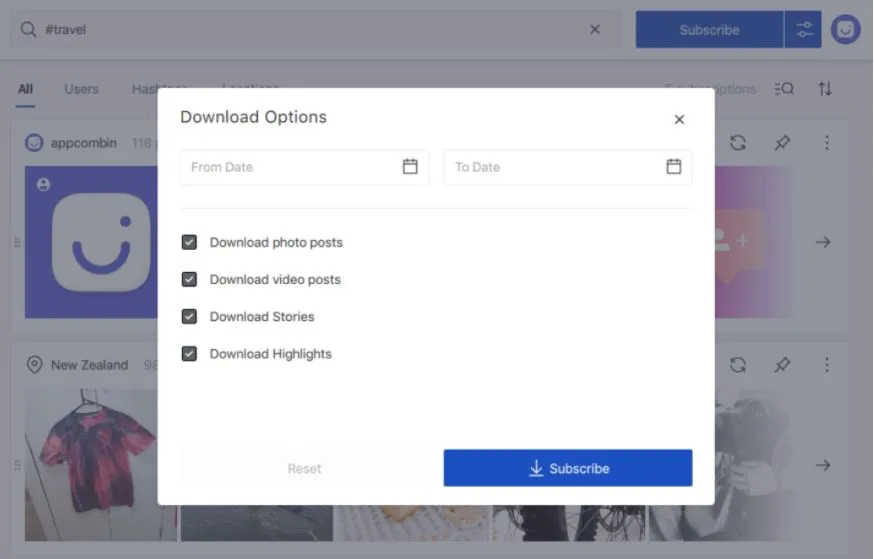Viewport: 874px width, 559px height.
Task: Expand the New Zealand row three-dot menu
Action: coord(827,365)
